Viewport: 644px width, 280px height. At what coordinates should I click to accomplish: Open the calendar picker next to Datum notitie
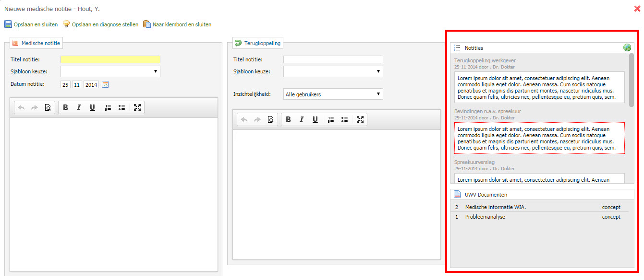coord(106,85)
